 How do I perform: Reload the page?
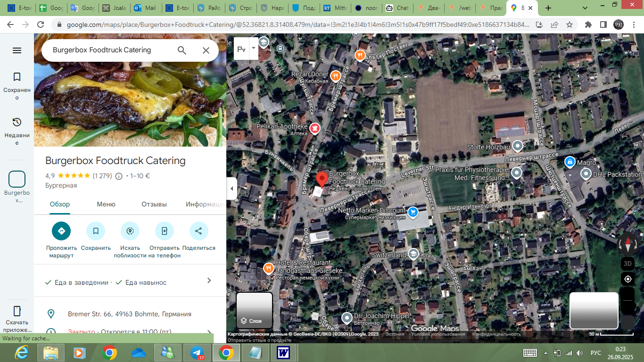coord(41,25)
